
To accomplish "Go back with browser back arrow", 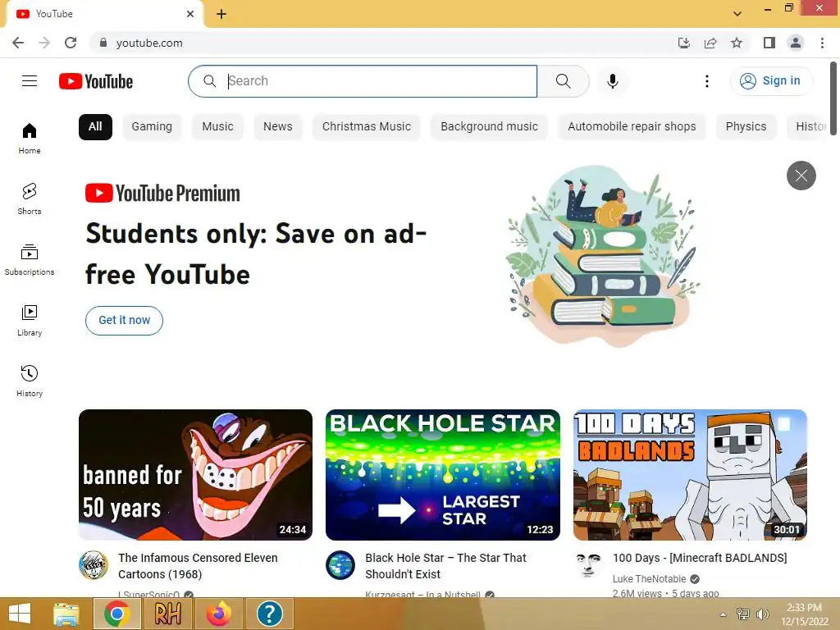I will [18, 43].
